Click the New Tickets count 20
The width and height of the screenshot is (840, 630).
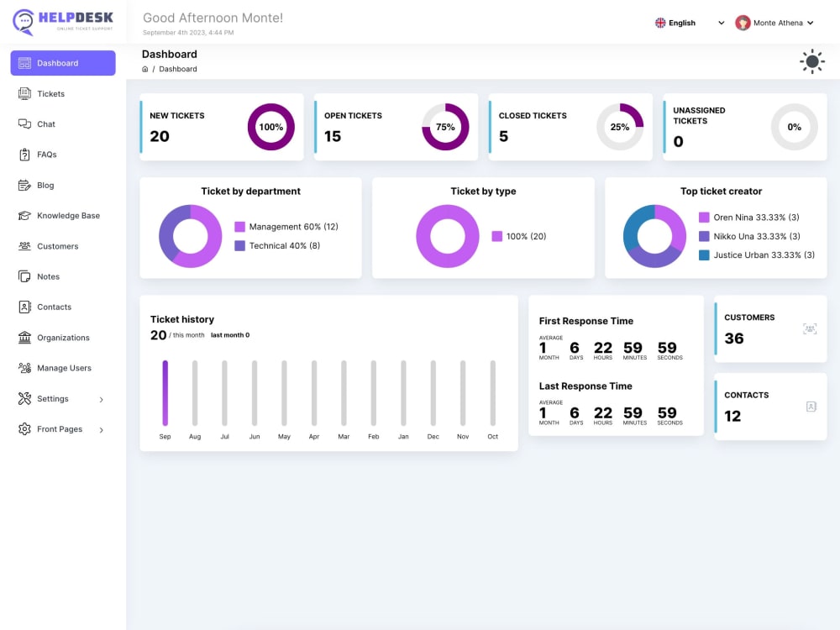[160, 137]
